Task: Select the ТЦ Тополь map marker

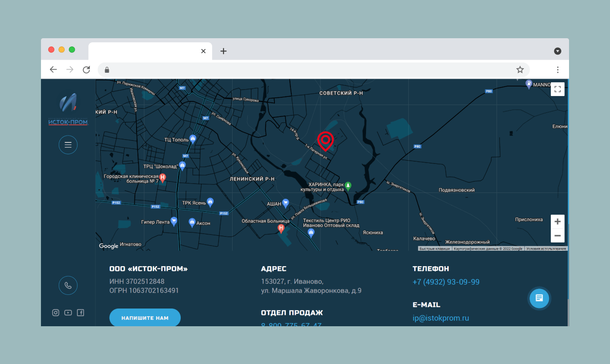Action: 193,139
